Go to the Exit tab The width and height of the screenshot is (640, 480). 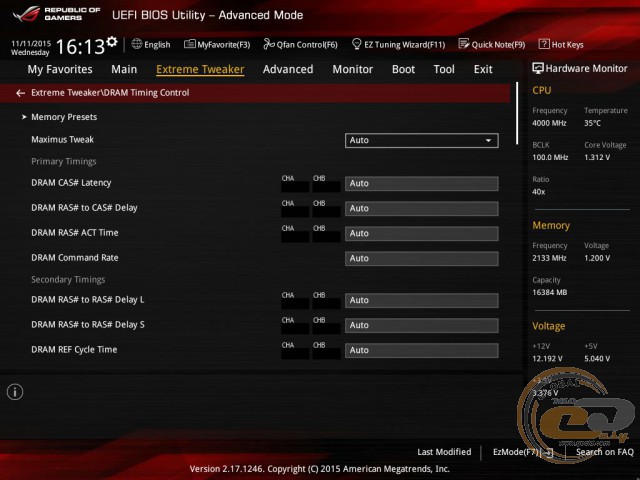pos(483,69)
